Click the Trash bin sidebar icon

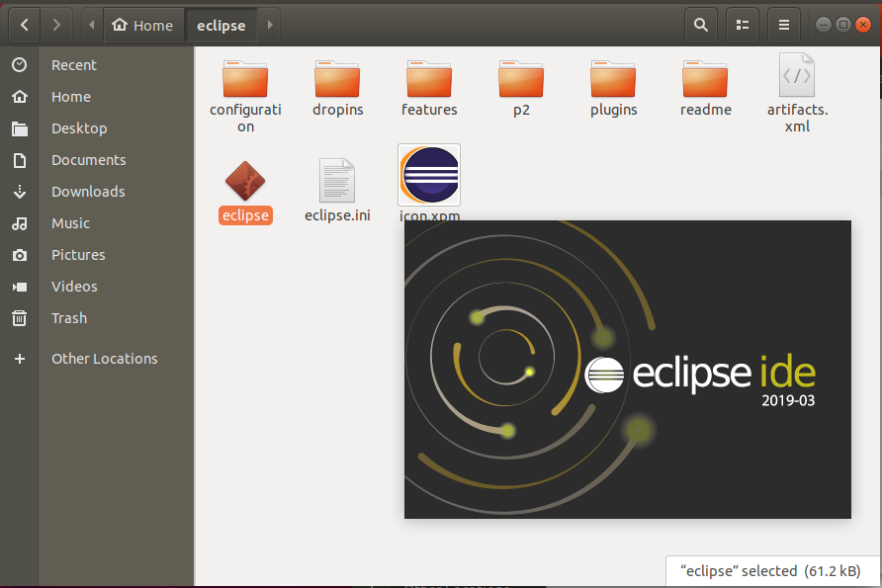[x=19, y=318]
